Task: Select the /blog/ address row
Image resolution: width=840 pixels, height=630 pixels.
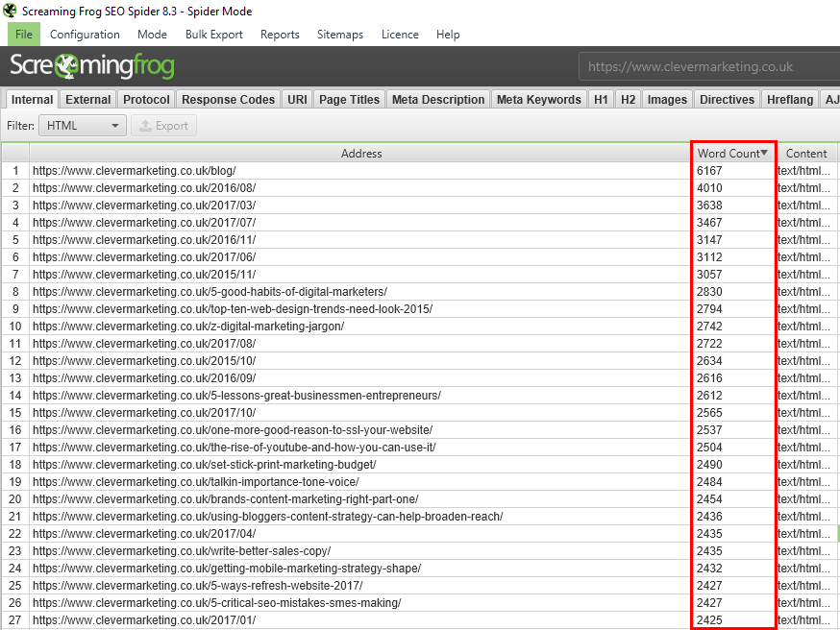Action: (360, 171)
